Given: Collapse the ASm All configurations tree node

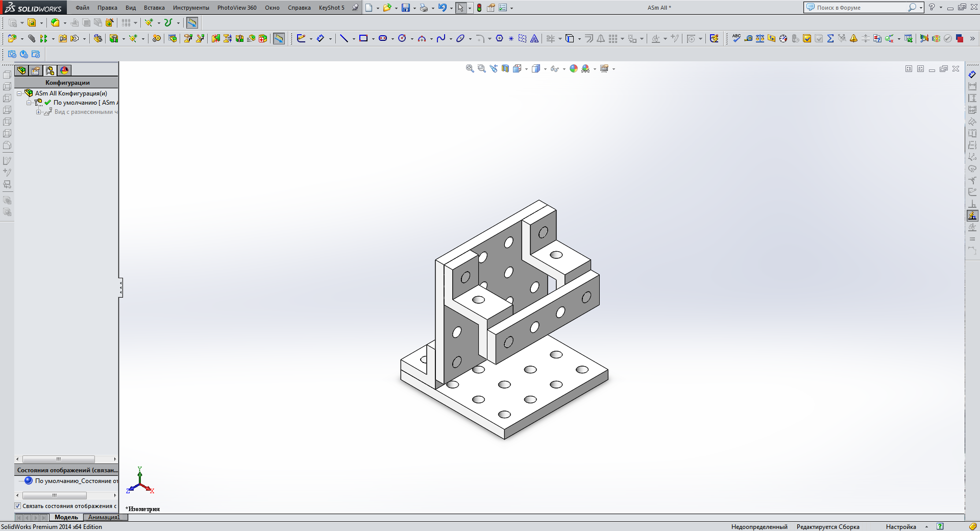Looking at the screenshot, I should click(x=19, y=93).
